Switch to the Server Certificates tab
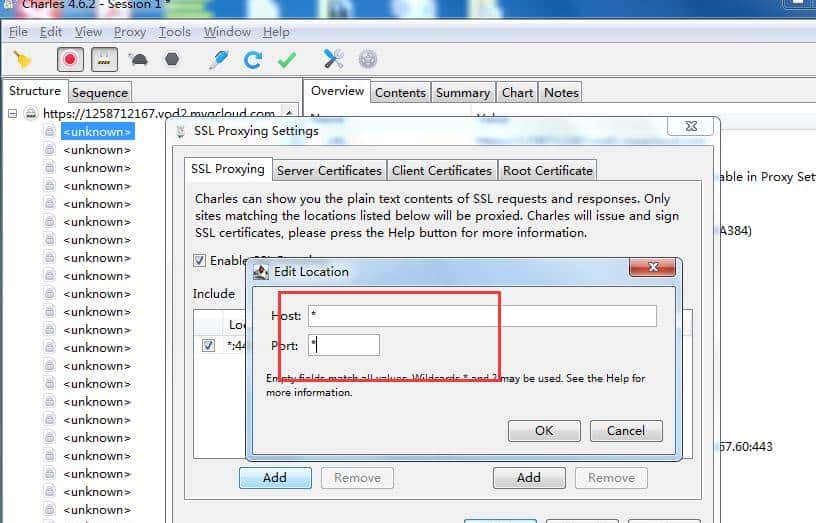 tap(329, 170)
